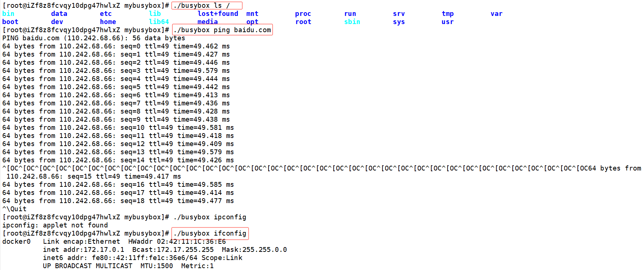Click the ping line with seq=5
This screenshot has width=644, height=270.
116,87
